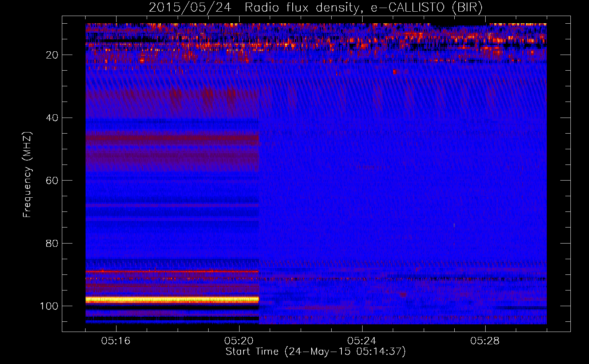This screenshot has width=589, height=364.
Task: Click the 05:20 time tick label
Action: [239, 341]
